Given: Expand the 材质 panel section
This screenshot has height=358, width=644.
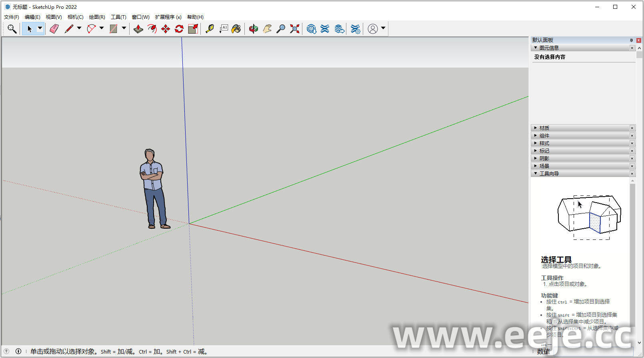Looking at the screenshot, I should point(544,128).
